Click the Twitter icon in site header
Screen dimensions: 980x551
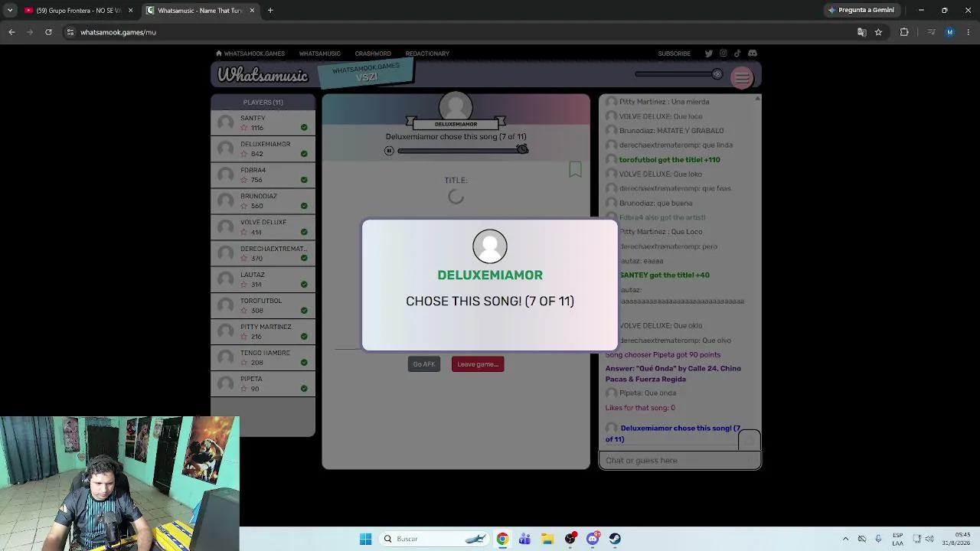pyautogui.click(x=708, y=54)
